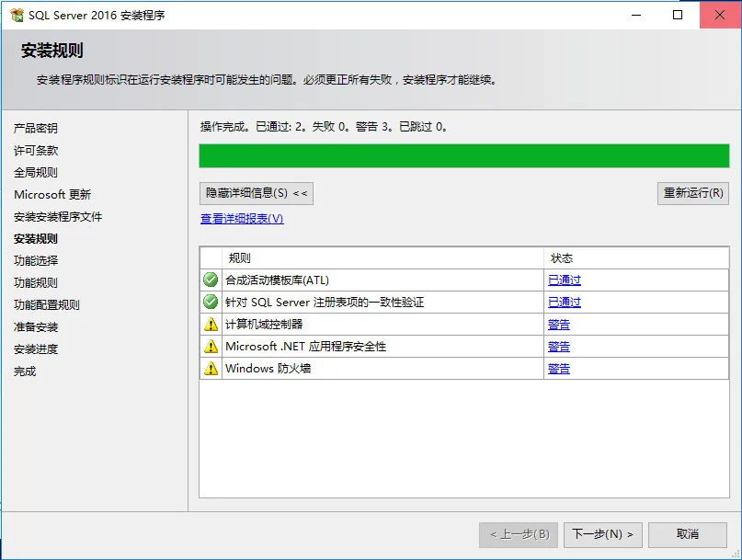Cancel setup with 取消 button
Screen dimensions: 742x560
688,534
